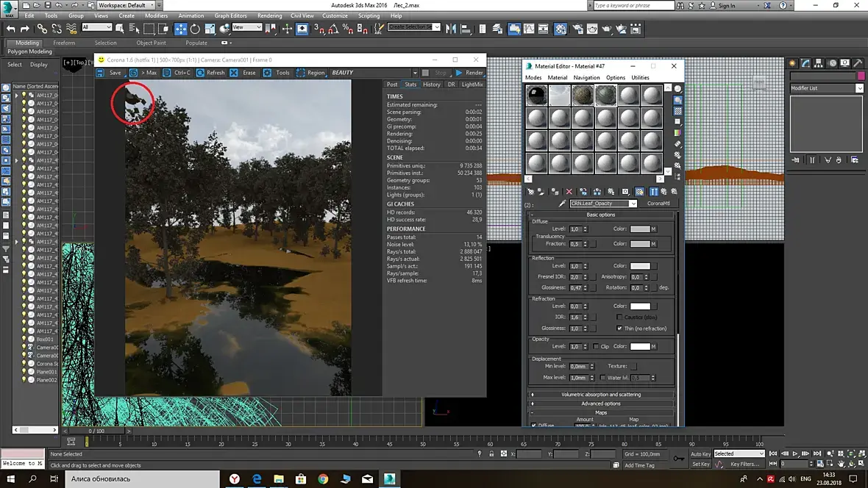Pick material from object with eyedropper
Viewport: 868px width, 488px height.
coord(562,204)
